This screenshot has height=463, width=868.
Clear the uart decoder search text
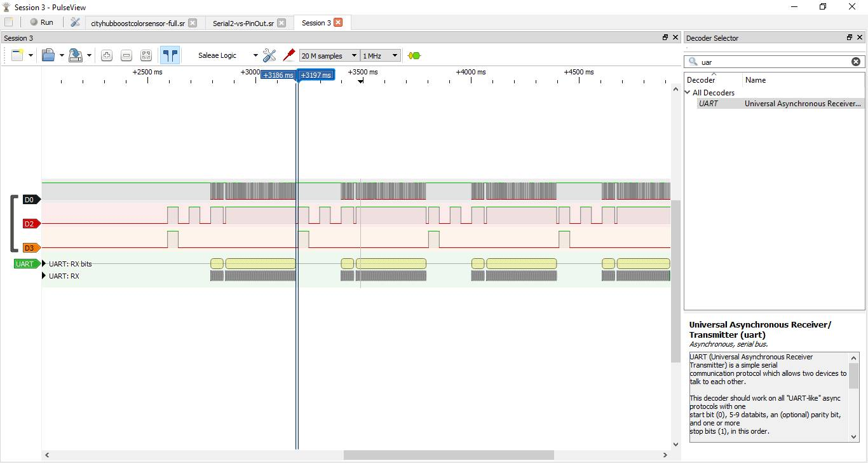856,61
